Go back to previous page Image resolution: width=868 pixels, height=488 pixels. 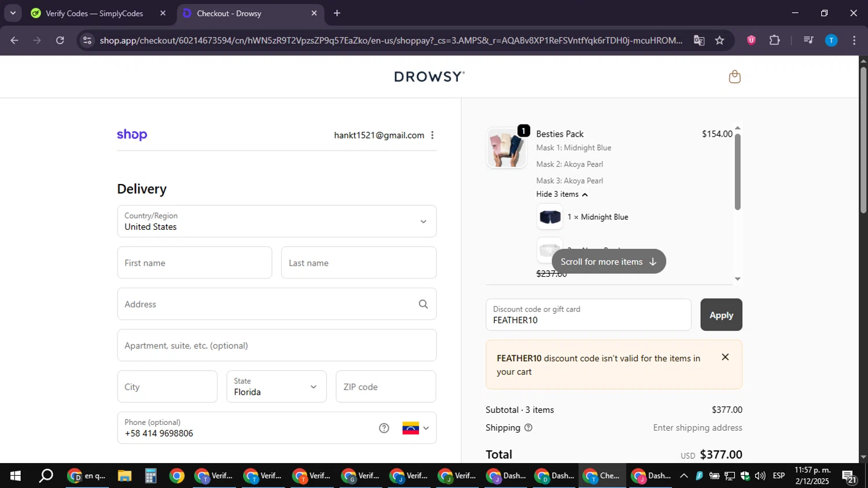tap(14, 40)
